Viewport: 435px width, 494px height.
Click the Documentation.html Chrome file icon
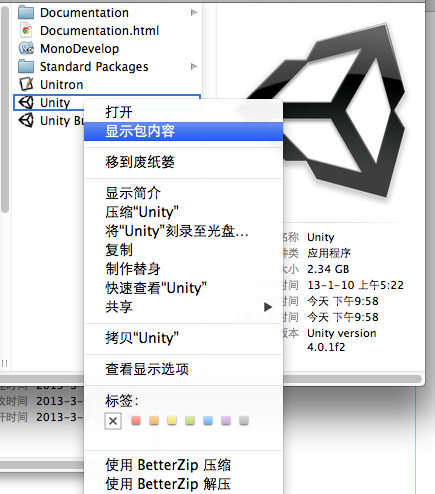pyautogui.click(x=26, y=31)
